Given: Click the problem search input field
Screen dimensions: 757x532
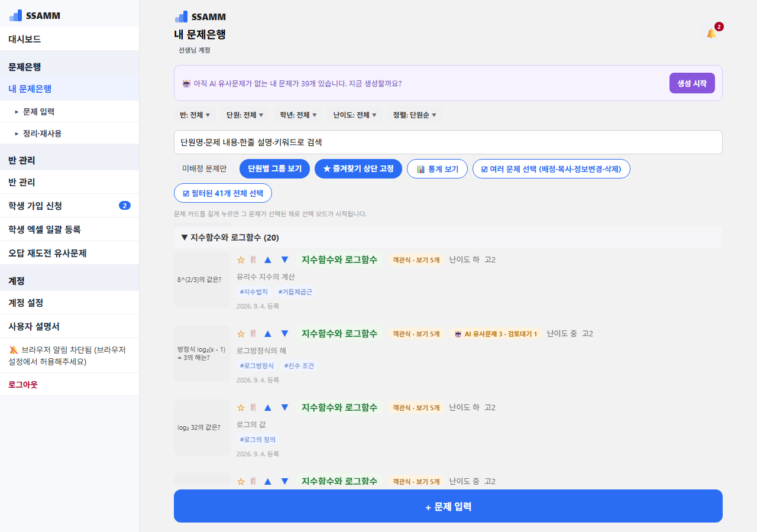Looking at the screenshot, I should (x=448, y=142).
